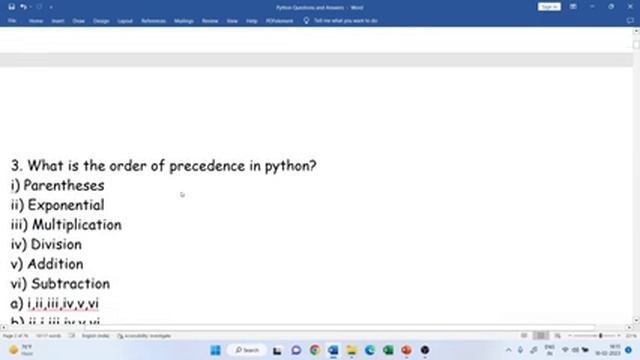Open the Windows Start menu

tap(216, 350)
